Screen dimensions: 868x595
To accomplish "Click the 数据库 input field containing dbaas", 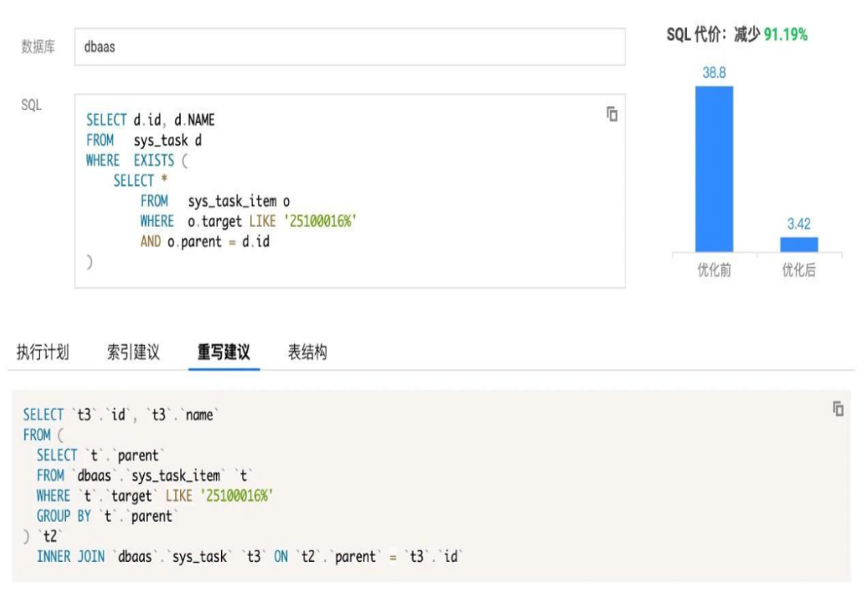I will coord(350,47).
